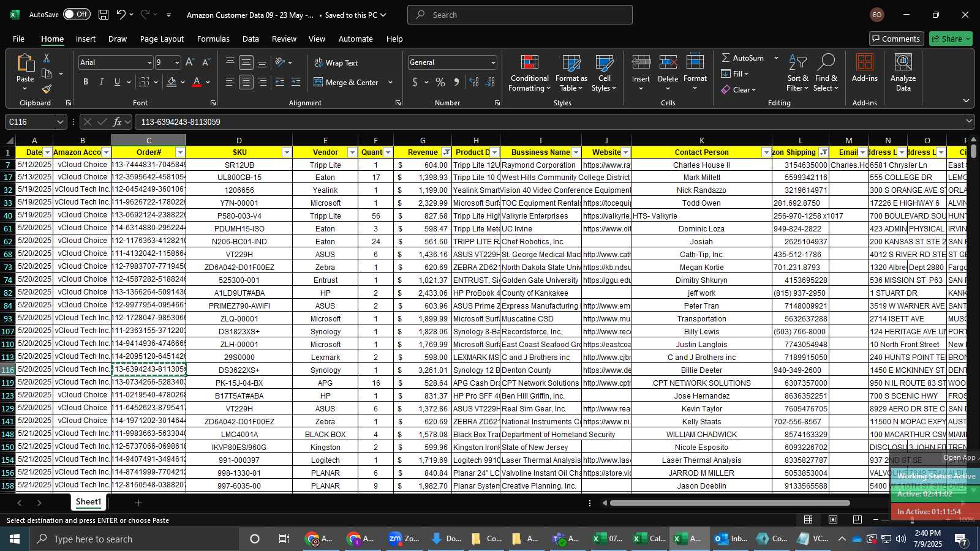Toggle Bold formatting
980x551 pixels.
(x=86, y=82)
